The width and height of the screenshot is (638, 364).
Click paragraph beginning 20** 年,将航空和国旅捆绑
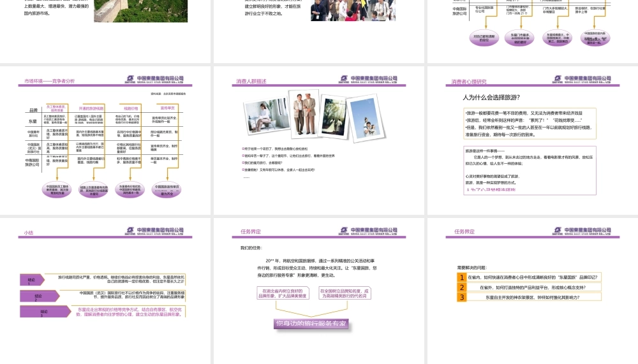(x=317, y=268)
